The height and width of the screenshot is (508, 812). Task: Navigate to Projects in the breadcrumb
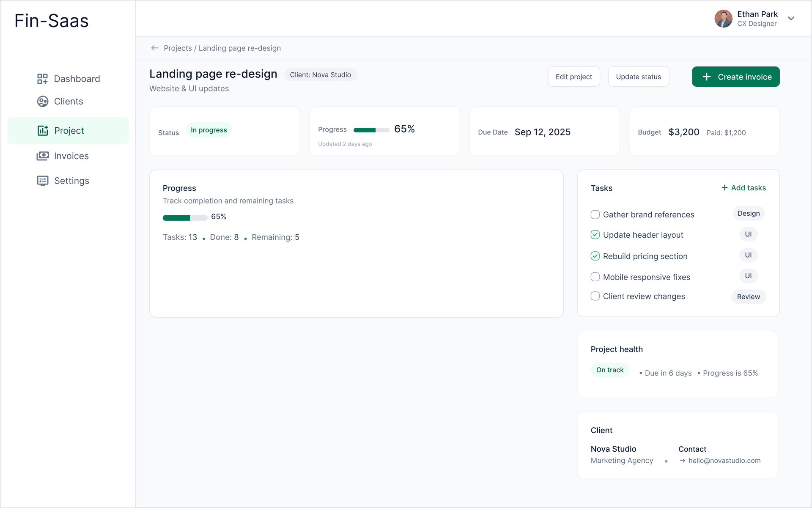(178, 48)
